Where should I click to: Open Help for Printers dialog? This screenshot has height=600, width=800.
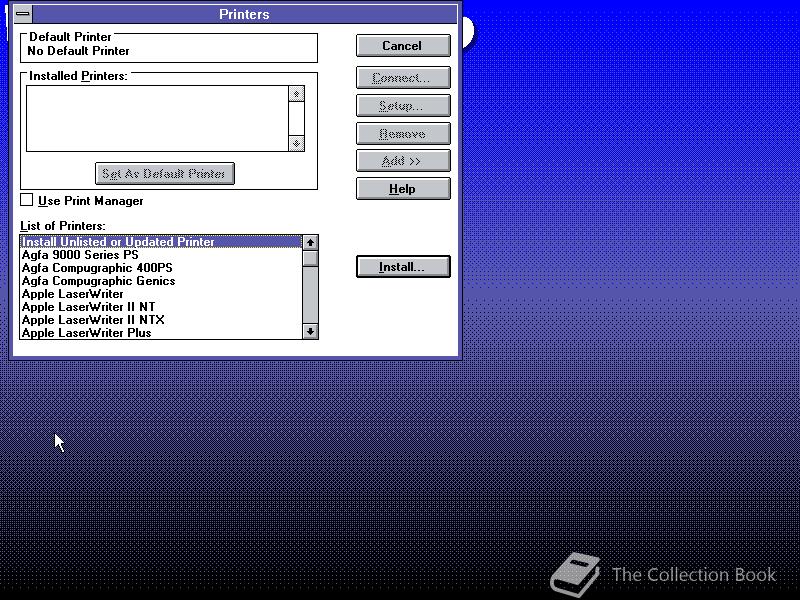403,189
